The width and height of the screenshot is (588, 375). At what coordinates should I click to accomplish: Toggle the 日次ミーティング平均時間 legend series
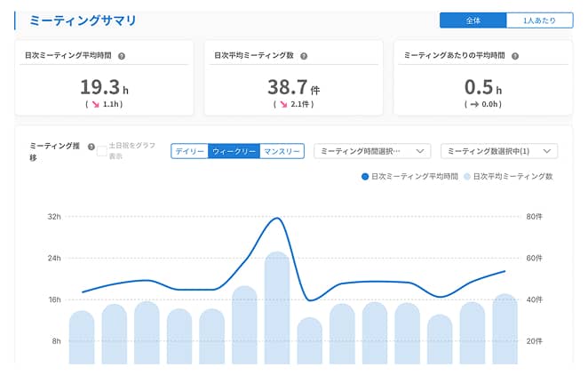[x=409, y=176]
